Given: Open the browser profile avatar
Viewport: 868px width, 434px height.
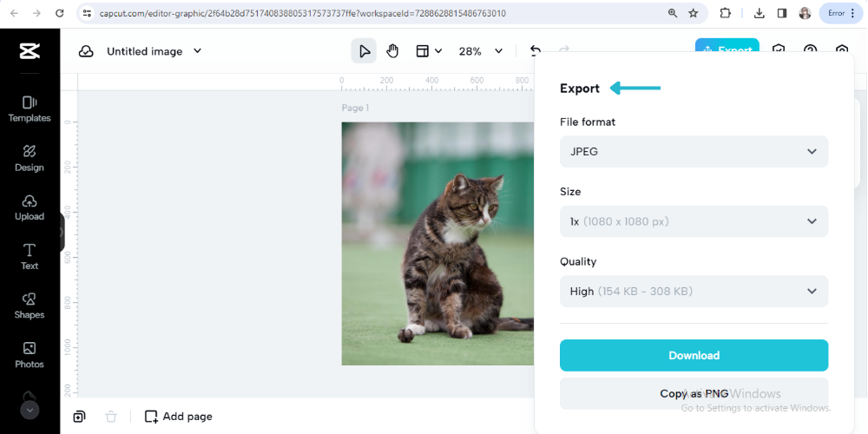Looking at the screenshot, I should point(805,13).
